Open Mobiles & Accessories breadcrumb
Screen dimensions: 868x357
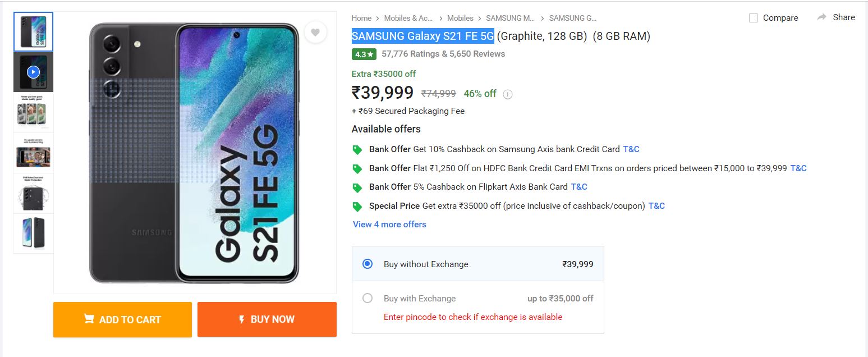coord(410,19)
